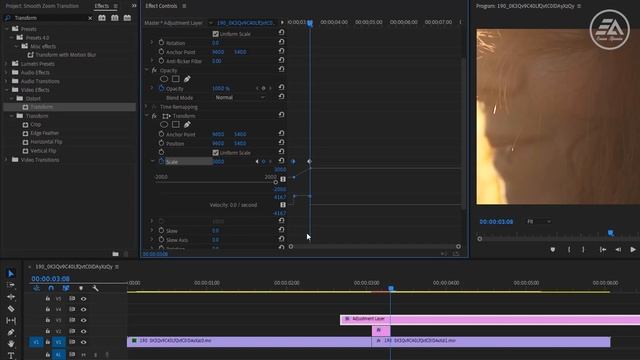Toggle animation stopwatch for Opacity
This screenshot has height=360, width=640.
[x=161, y=88]
